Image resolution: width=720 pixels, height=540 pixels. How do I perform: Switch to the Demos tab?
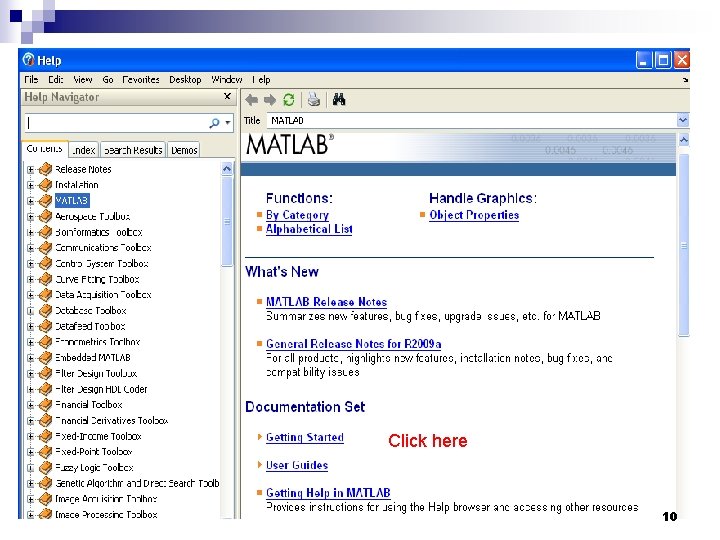click(184, 150)
